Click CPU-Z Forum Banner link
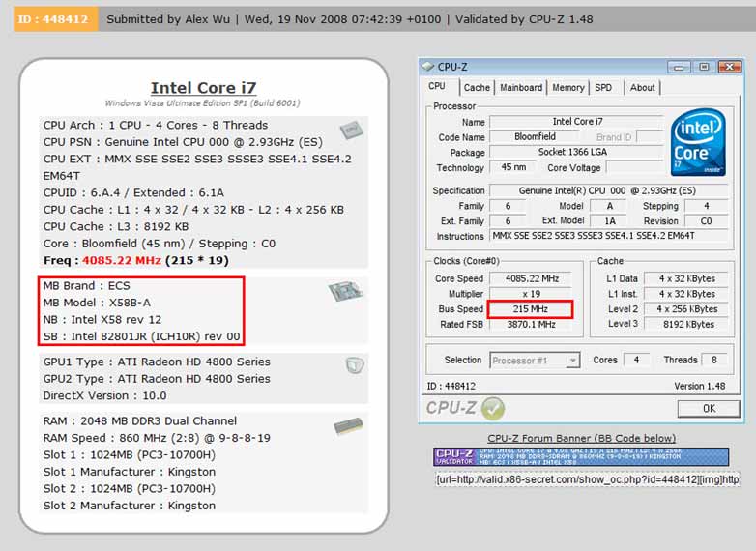 pyautogui.click(x=581, y=438)
